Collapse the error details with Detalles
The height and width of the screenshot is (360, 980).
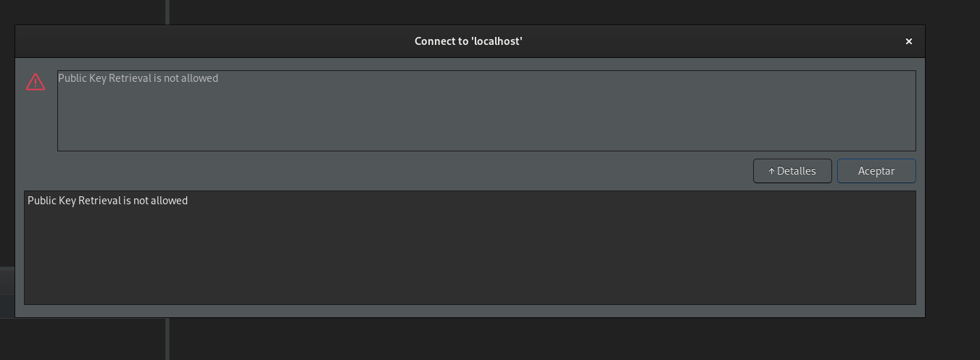click(792, 171)
